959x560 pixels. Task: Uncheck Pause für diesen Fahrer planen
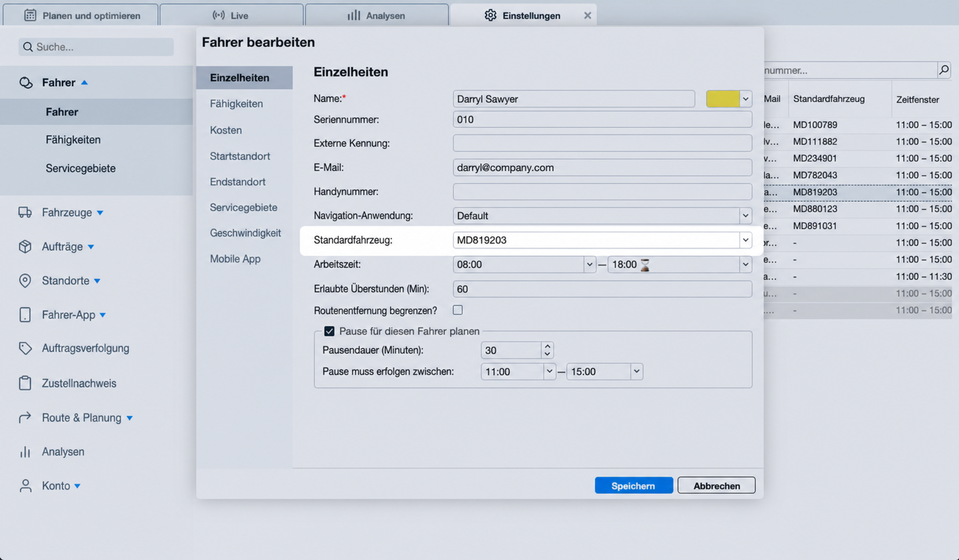tap(329, 331)
